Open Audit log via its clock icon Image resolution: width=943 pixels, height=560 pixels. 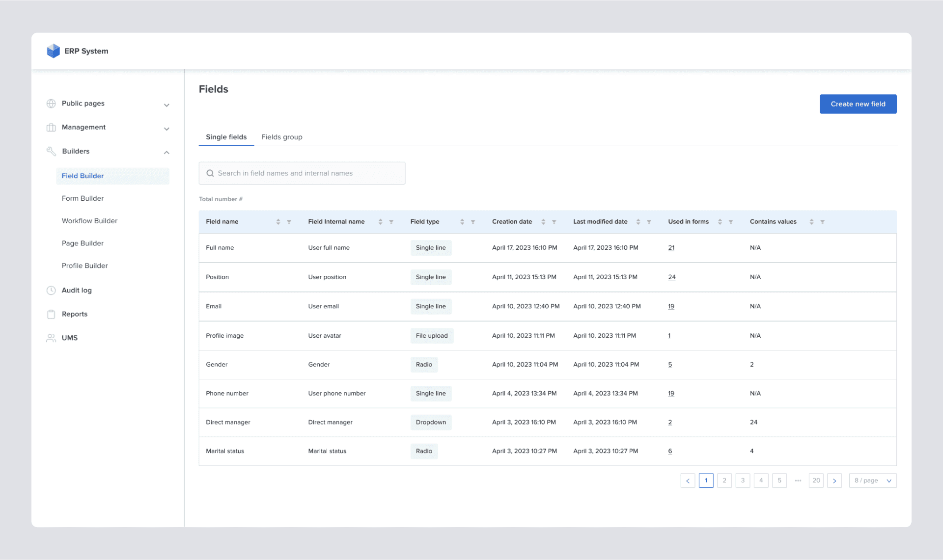click(x=51, y=290)
